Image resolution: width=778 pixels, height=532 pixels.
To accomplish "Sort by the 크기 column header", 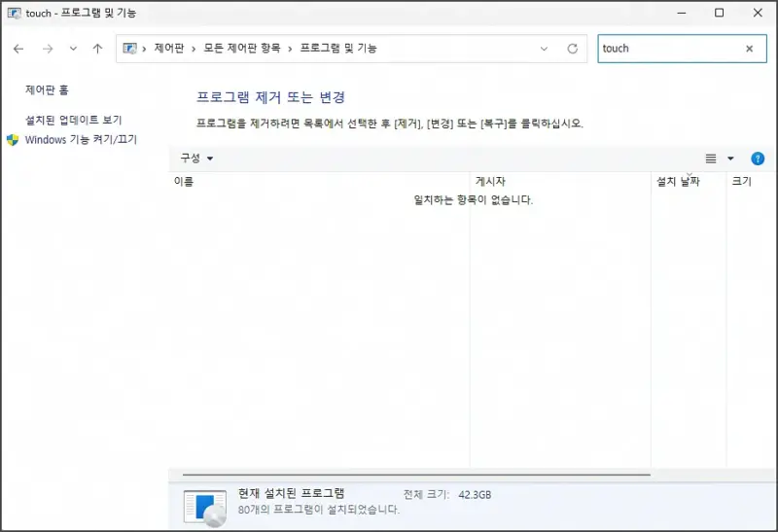I will (x=751, y=181).
